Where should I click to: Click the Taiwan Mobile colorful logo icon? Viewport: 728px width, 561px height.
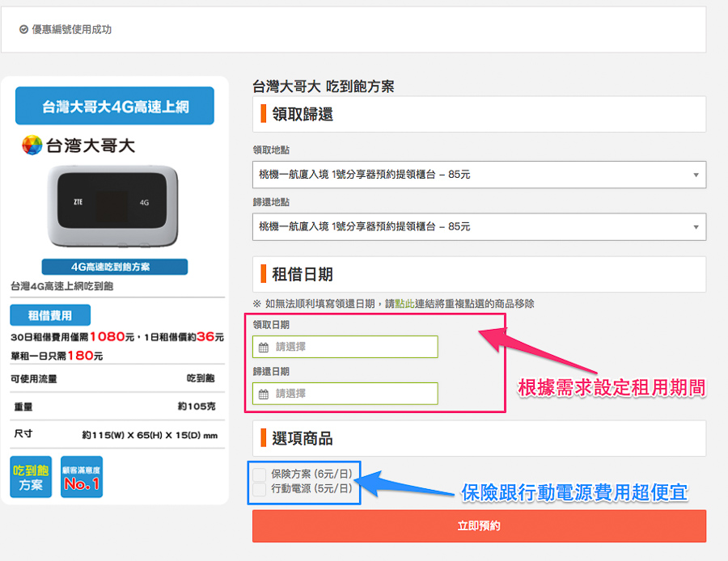32,146
